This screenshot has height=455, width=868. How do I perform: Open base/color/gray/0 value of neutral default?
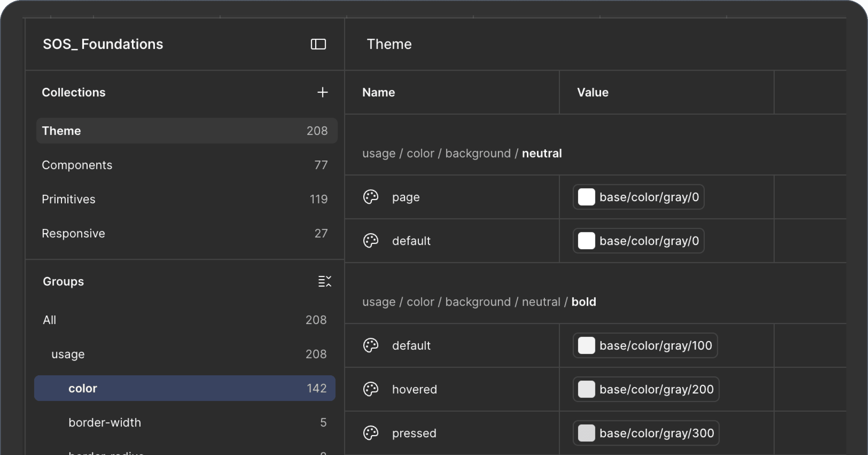639,241
